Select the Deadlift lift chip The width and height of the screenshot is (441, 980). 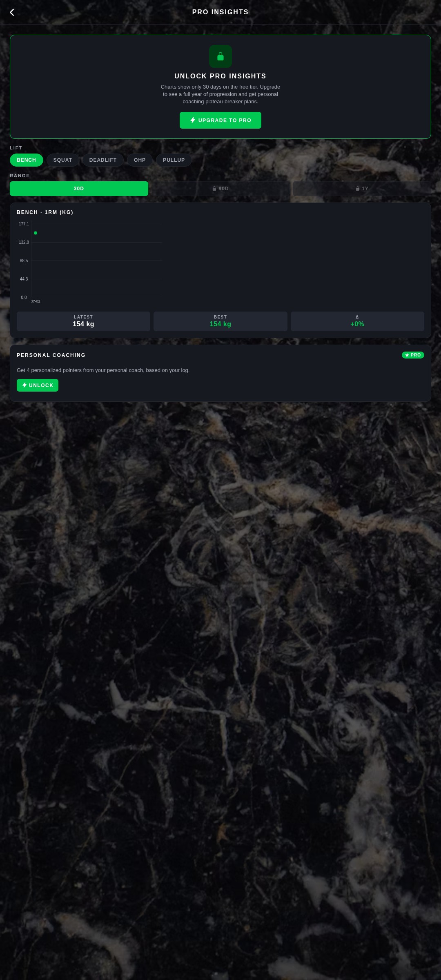(x=103, y=160)
